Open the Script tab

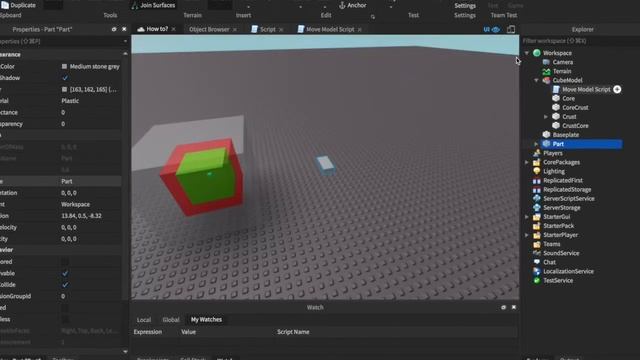tap(267, 29)
